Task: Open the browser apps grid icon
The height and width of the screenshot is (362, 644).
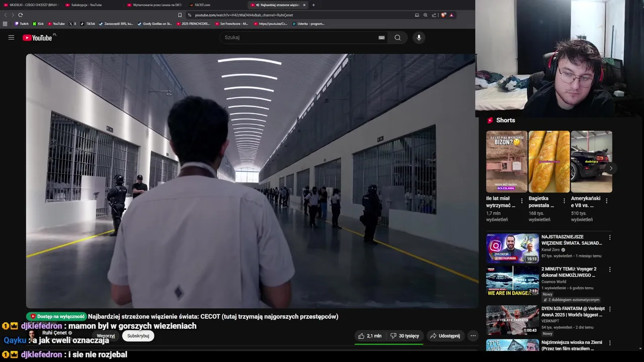Action: click(x=5, y=24)
